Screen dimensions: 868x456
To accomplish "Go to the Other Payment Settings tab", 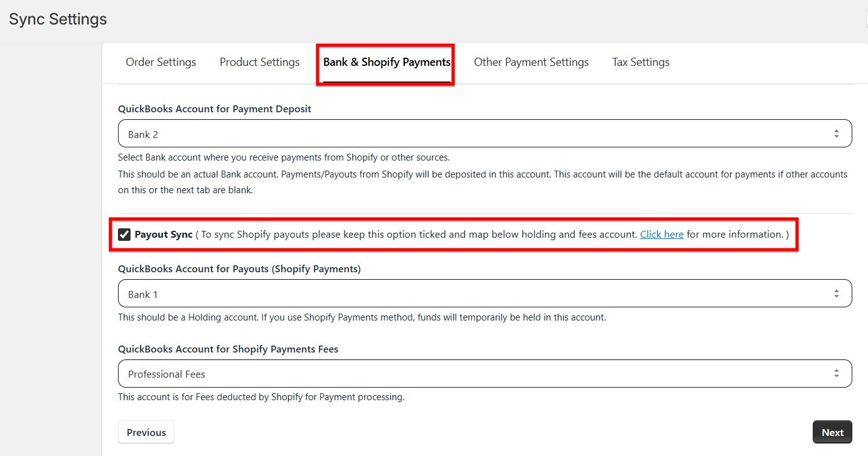I will tap(531, 62).
